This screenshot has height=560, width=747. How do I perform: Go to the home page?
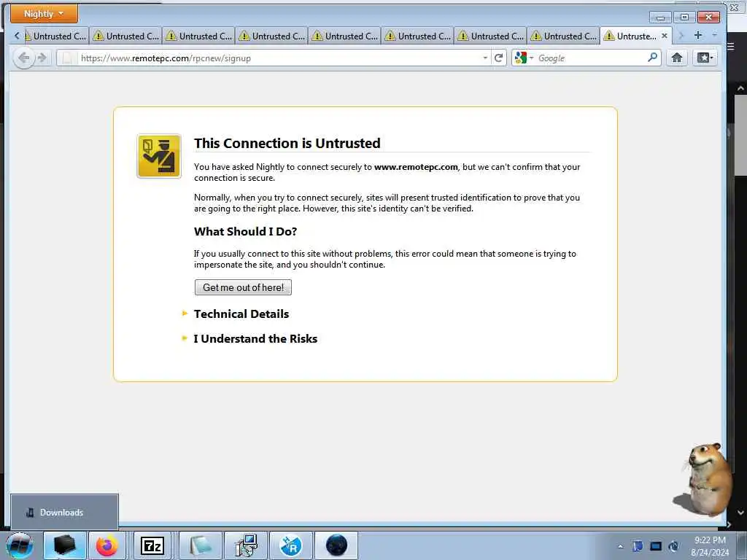point(676,58)
